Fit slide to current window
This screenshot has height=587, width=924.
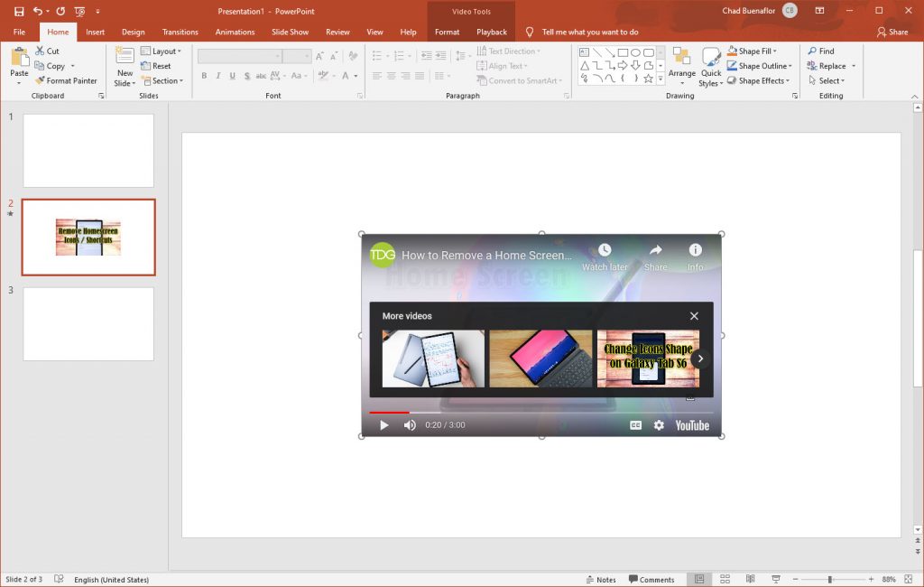909,580
